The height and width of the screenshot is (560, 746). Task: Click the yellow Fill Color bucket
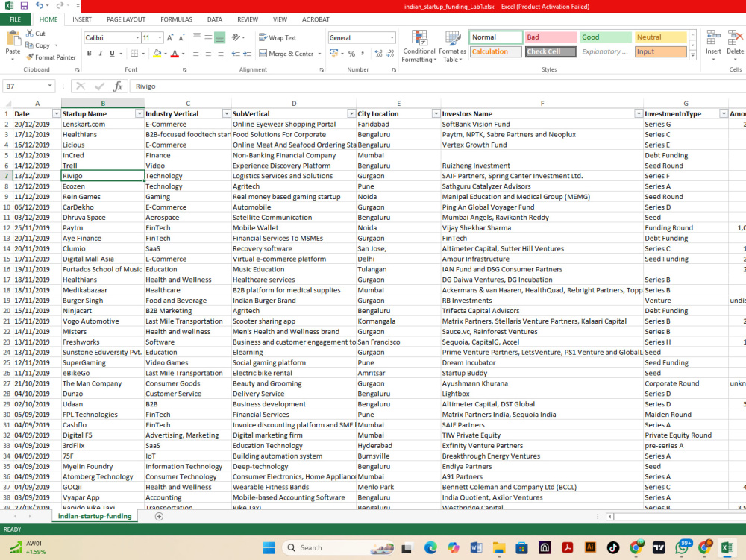157,53
